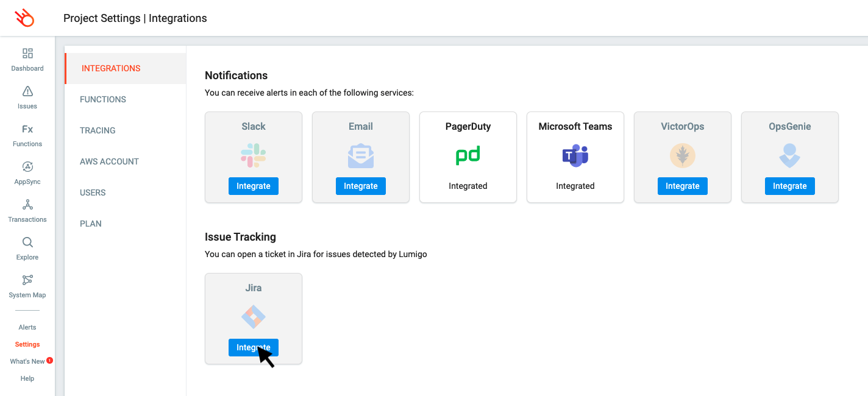The height and width of the screenshot is (396, 868).
Task: Open the Issues warning icon
Action: (27, 91)
